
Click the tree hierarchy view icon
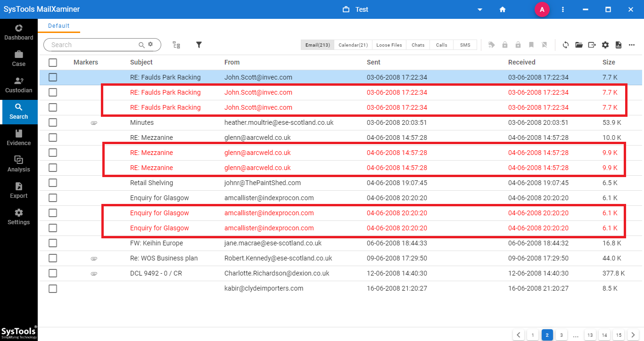click(176, 45)
